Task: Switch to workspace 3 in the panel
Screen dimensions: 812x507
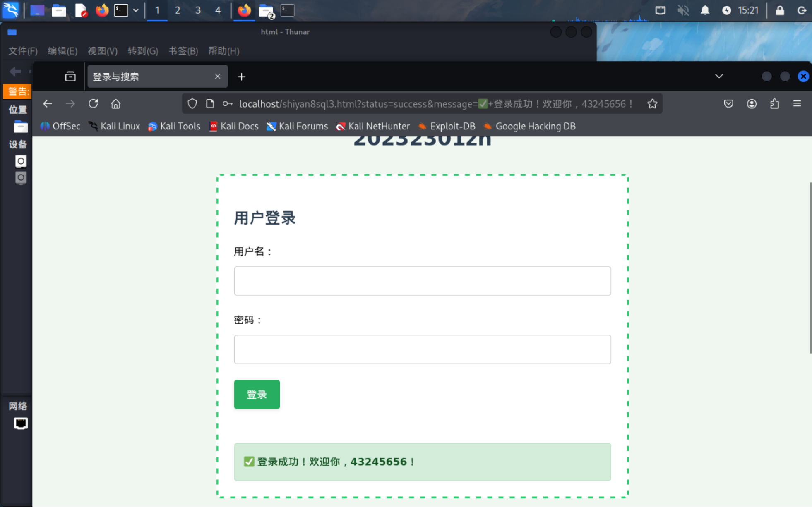Action: pos(198,10)
